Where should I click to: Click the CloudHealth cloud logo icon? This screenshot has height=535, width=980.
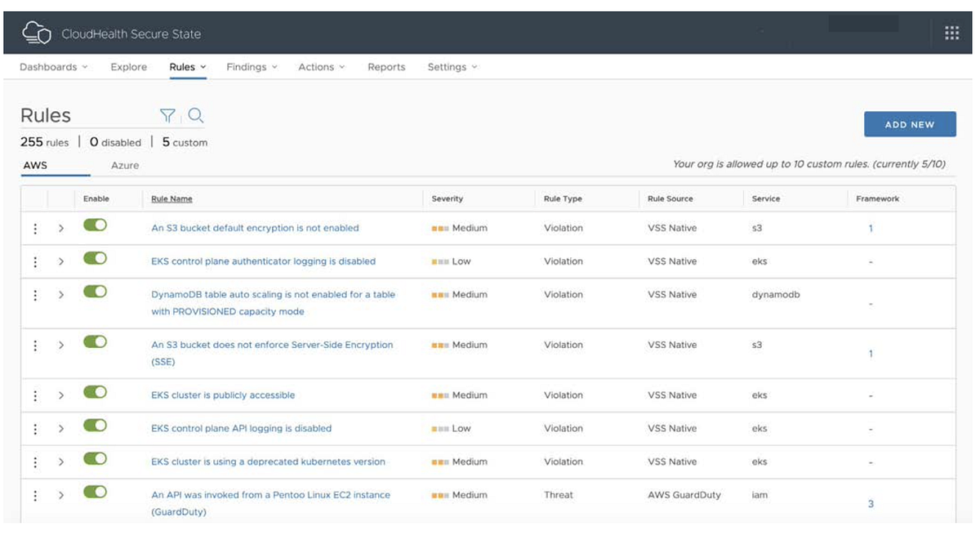coord(37,33)
